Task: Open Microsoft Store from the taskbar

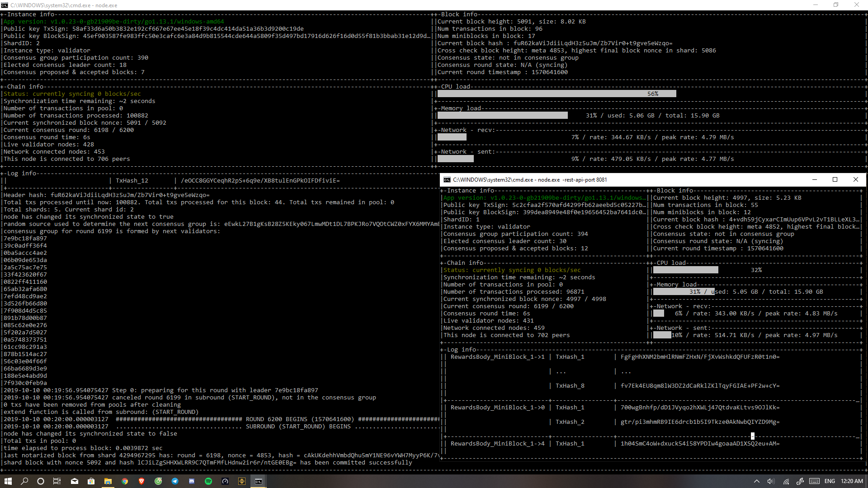Action: (91, 481)
